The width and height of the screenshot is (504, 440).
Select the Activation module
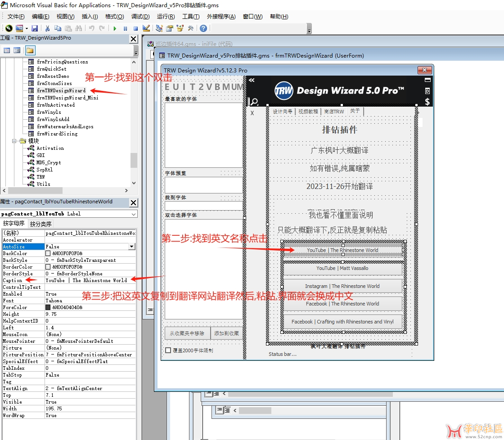coord(50,148)
